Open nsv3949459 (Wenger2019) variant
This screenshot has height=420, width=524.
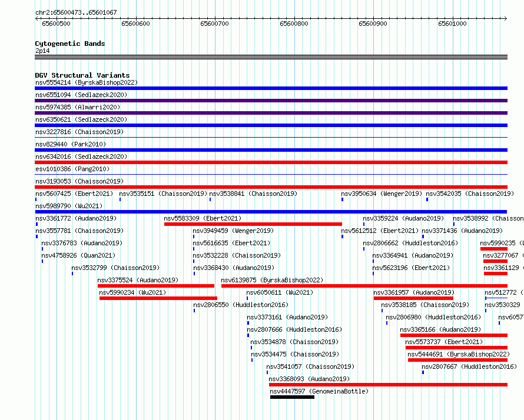pyautogui.click(x=233, y=231)
